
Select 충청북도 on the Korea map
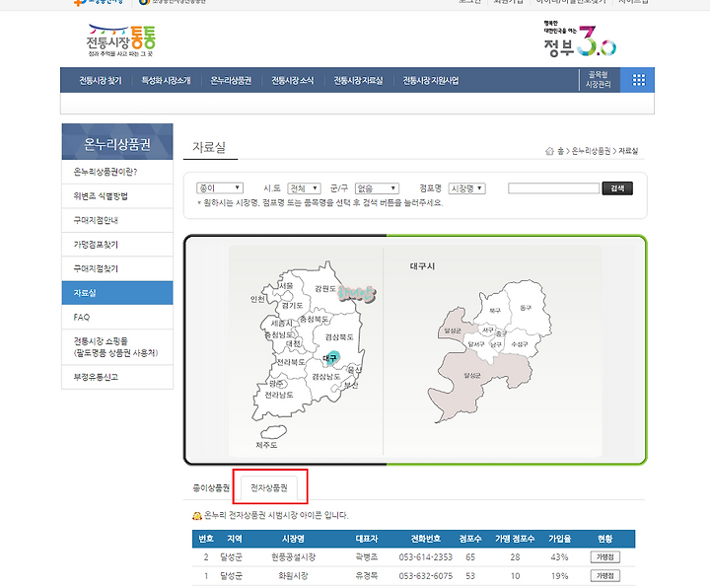316,320
